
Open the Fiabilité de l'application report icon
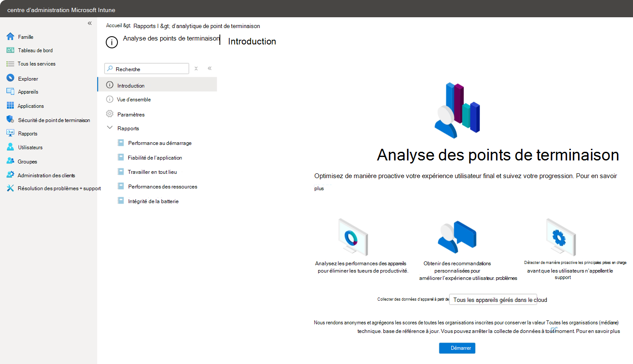121,157
